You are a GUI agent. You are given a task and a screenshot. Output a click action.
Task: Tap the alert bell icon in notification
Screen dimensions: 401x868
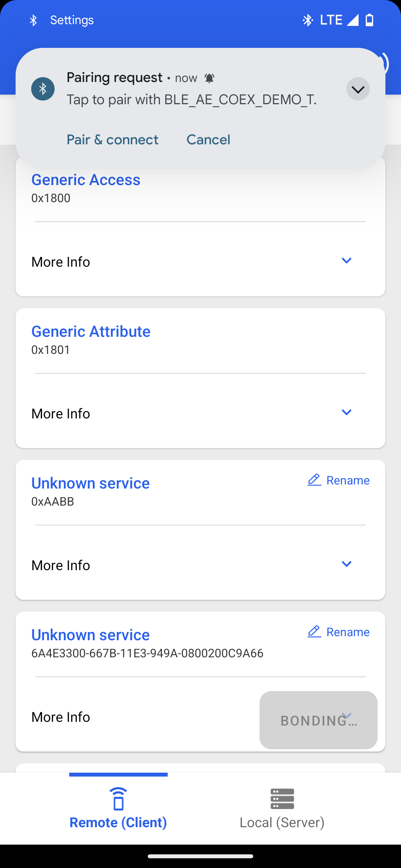(209, 78)
